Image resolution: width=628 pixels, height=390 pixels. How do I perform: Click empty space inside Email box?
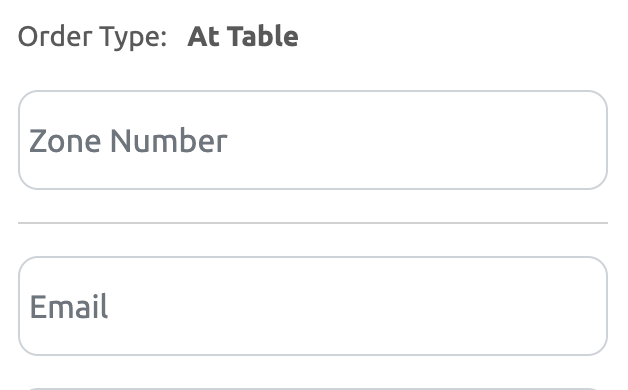point(356,306)
